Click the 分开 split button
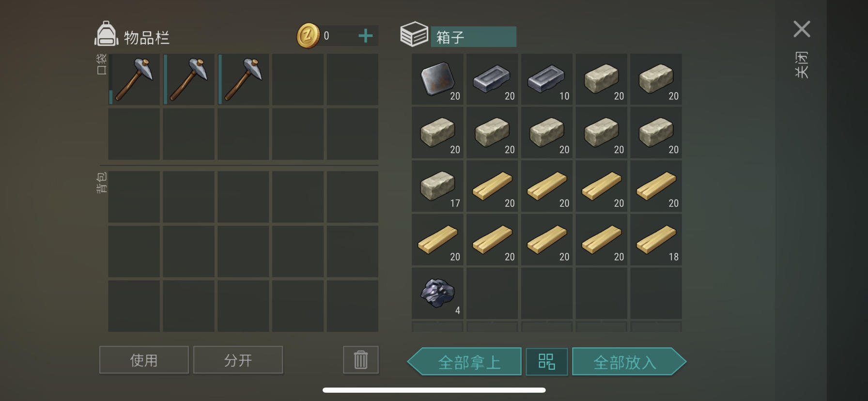The image size is (868, 401). (x=238, y=360)
